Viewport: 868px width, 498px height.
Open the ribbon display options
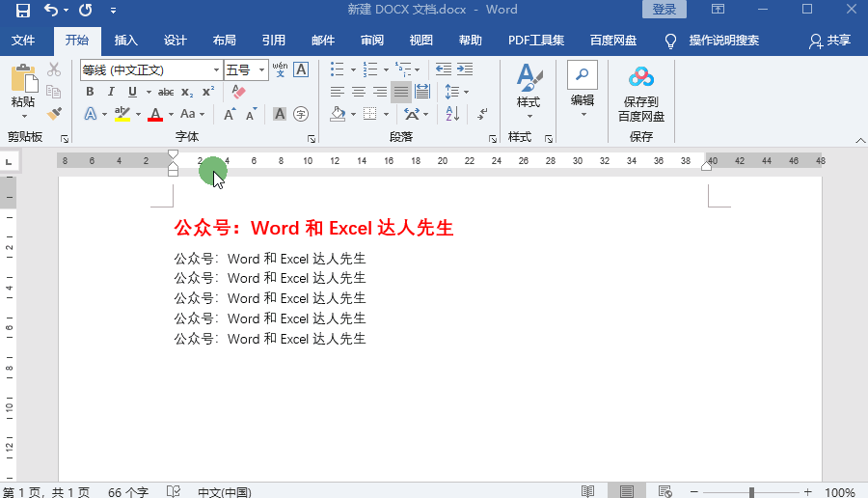[x=718, y=10]
